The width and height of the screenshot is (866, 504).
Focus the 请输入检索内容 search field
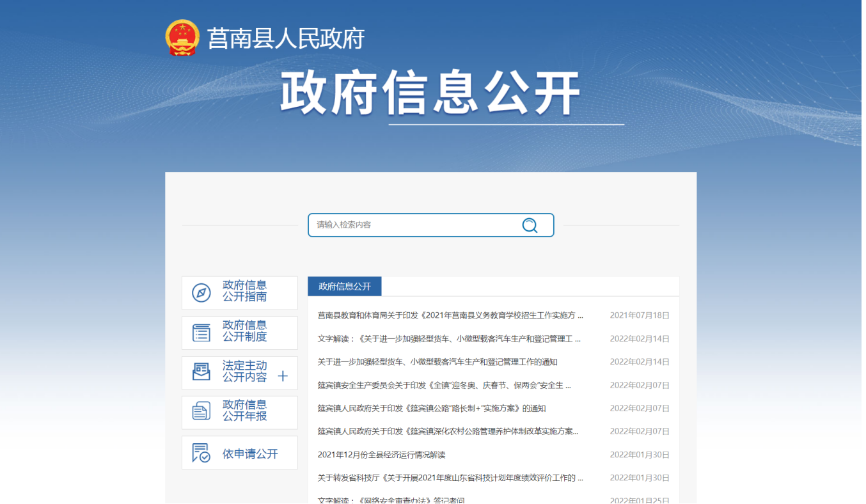430,225
